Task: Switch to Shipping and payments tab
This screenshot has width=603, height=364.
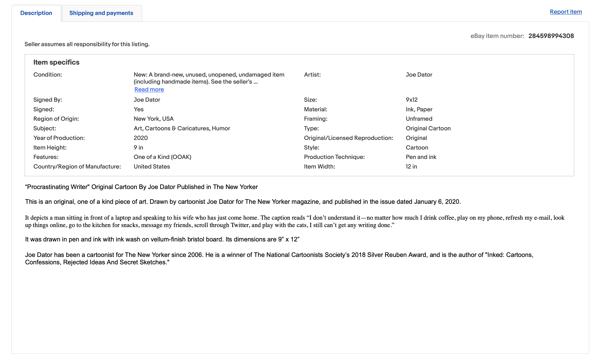Action: 101,13
